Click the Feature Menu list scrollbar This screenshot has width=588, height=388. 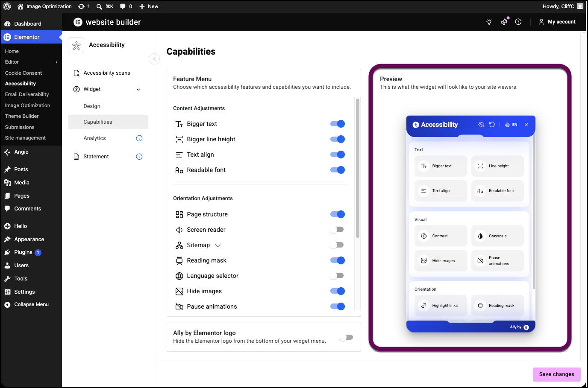358,168
